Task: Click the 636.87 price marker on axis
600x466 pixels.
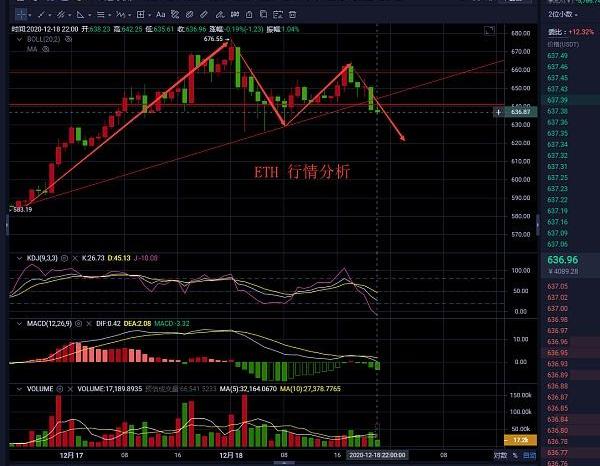Action: coord(519,112)
